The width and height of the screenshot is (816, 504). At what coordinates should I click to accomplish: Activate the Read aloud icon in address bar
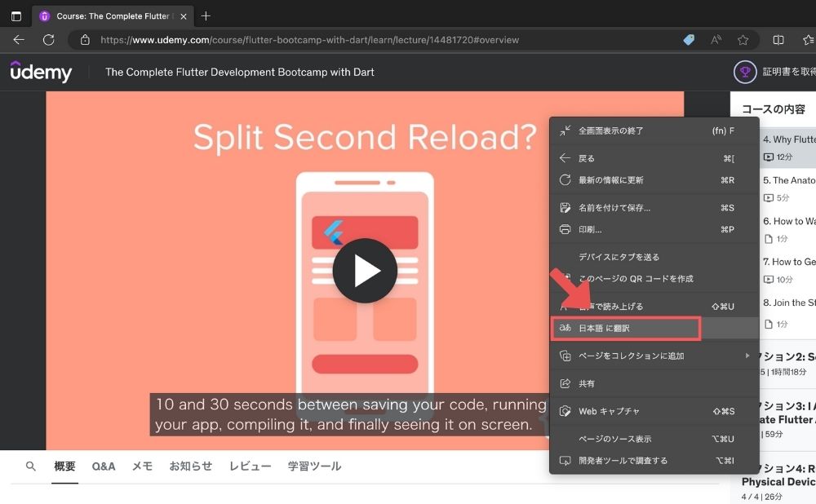716,40
